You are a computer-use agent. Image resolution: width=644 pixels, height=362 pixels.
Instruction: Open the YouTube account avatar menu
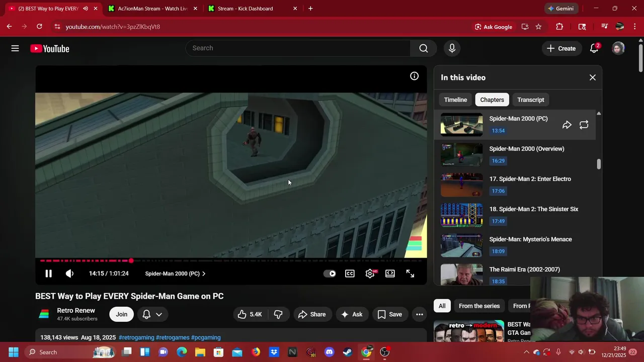click(x=618, y=48)
